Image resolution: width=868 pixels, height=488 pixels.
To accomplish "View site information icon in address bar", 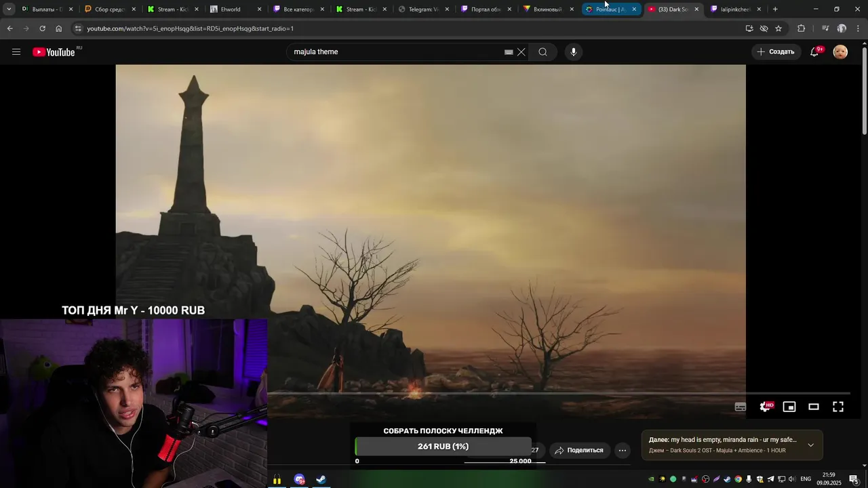I will (x=78, y=28).
